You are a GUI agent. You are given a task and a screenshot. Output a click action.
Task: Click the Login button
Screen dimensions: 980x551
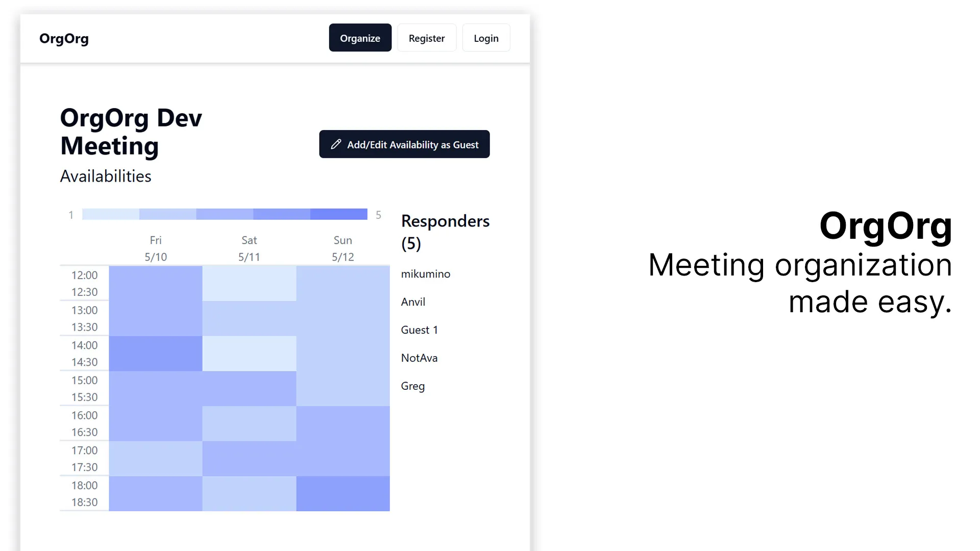click(x=486, y=38)
